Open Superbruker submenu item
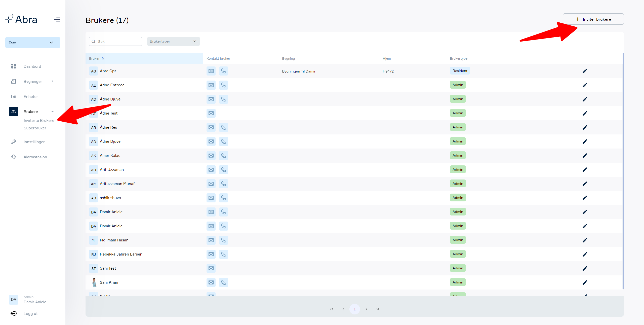Viewport: 644px width, 325px height. (35, 128)
